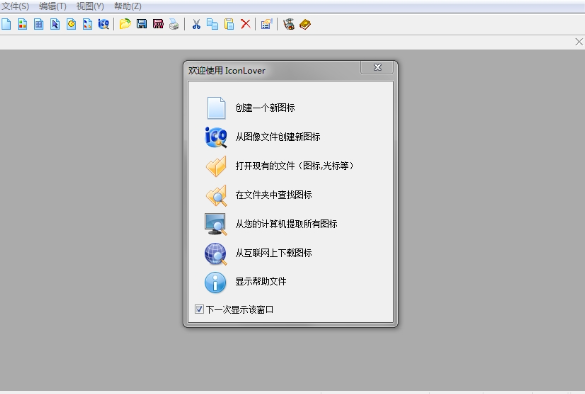Click the blank page icon in dialog
This screenshot has width=585, height=394.
pyautogui.click(x=216, y=108)
